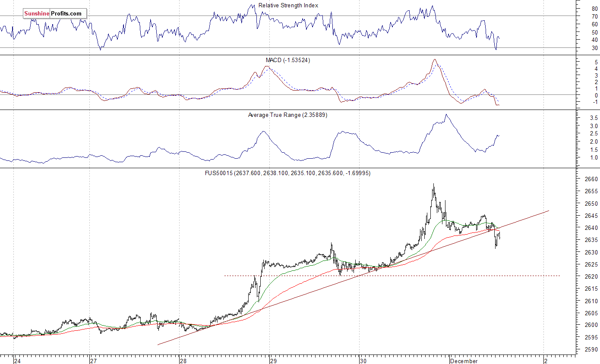Click the FUS50015 price chart title
Viewport: 600px width, 364px height.
[x=288, y=173]
